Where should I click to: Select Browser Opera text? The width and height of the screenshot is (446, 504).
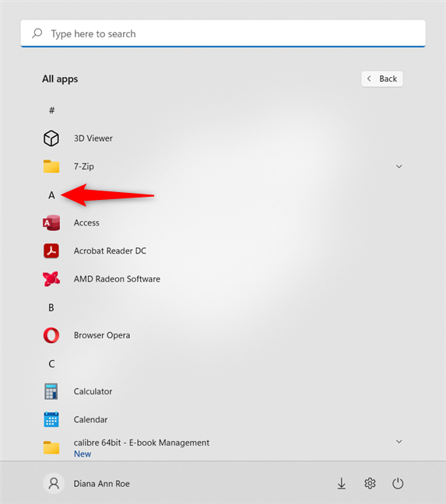click(x=102, y=335)
